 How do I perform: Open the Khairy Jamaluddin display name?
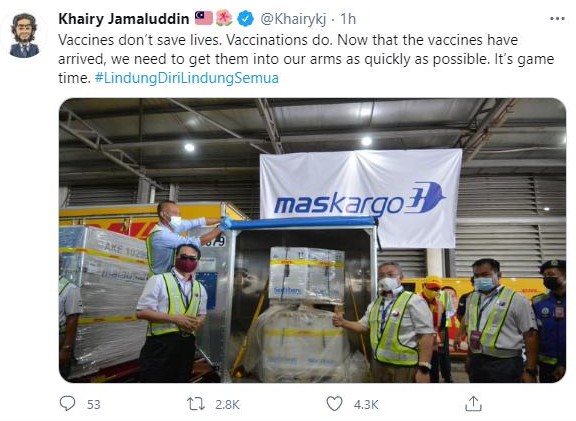click(123, 19)
